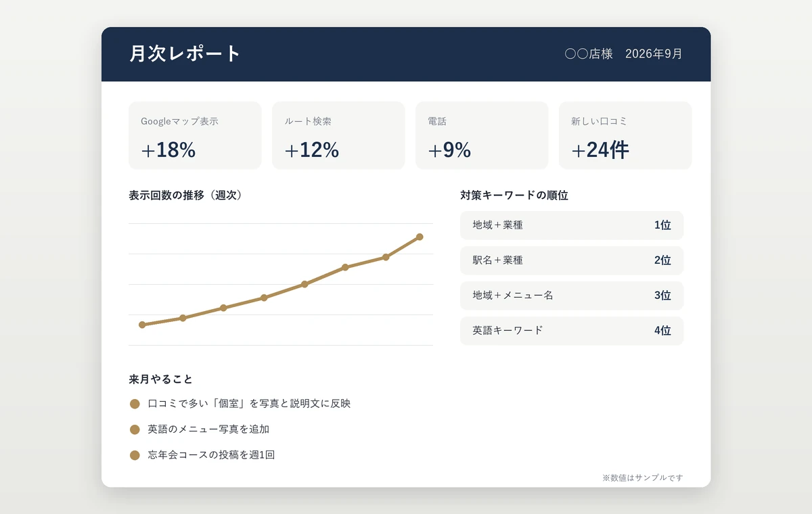Click the bullet dot beside 口コミで多い「個室」
This screenshot has width=812, height=514.
point(135,404)
